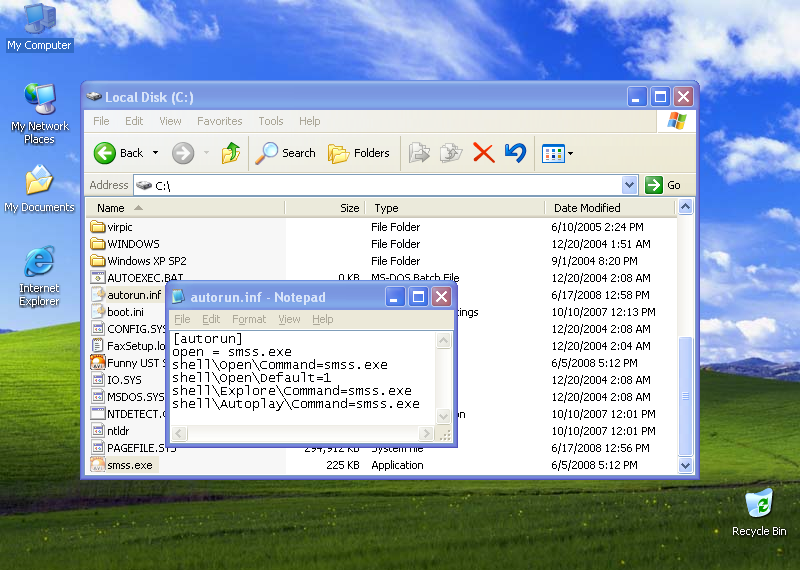800x570 pixels.
Task: Expand the Address bar dropdown arrow
Action: click(629, 185)
